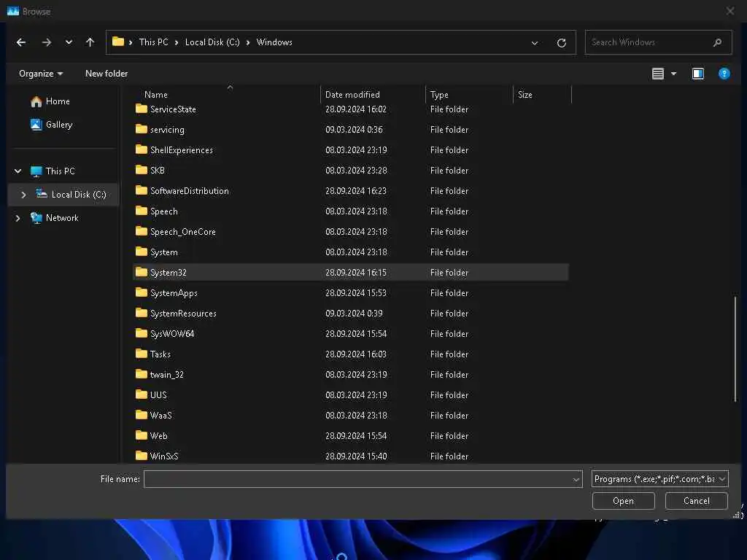Open recent locations chevron
Screen dimensions: 747x560
pyautogui.click(x=69, y=42)
